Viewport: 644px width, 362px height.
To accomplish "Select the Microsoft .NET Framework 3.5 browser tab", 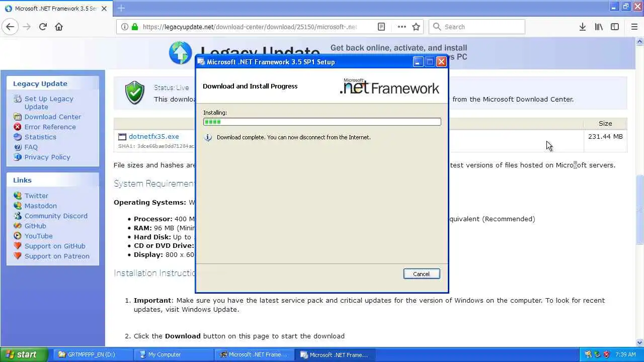I will point(55,9).
